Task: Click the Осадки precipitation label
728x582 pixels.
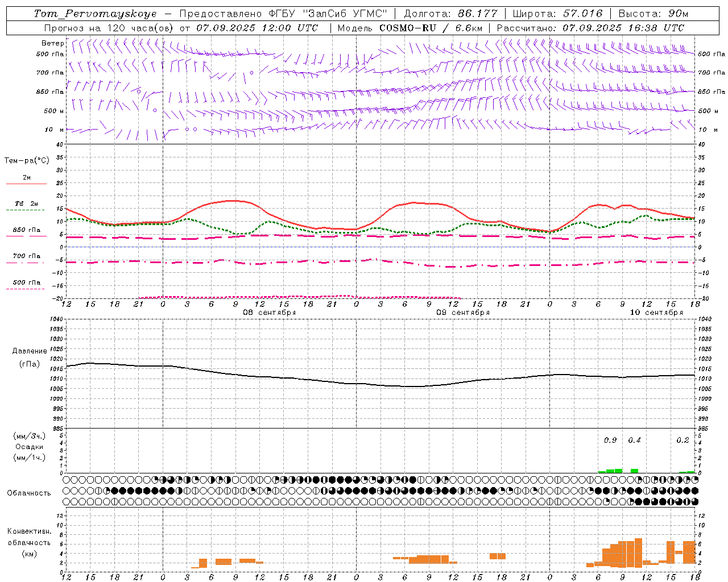Action: (x=30, y=447)
